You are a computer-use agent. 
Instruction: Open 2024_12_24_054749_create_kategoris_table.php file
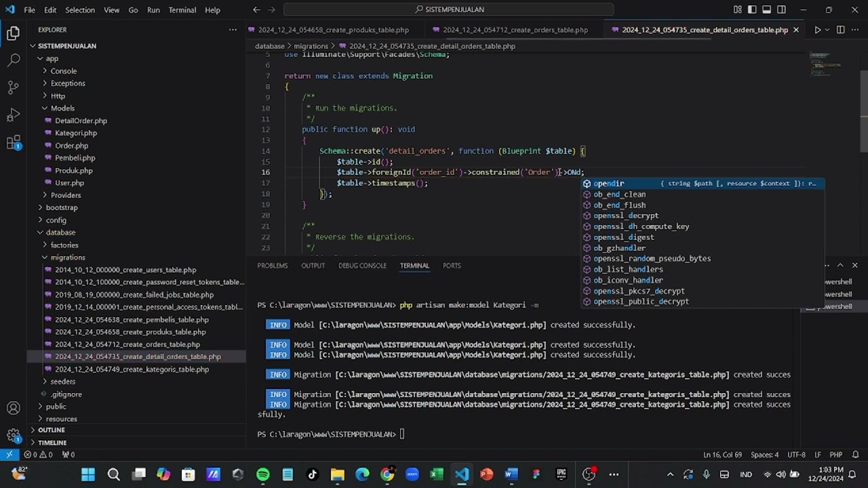pyautogui.click(x=132, y=369)
